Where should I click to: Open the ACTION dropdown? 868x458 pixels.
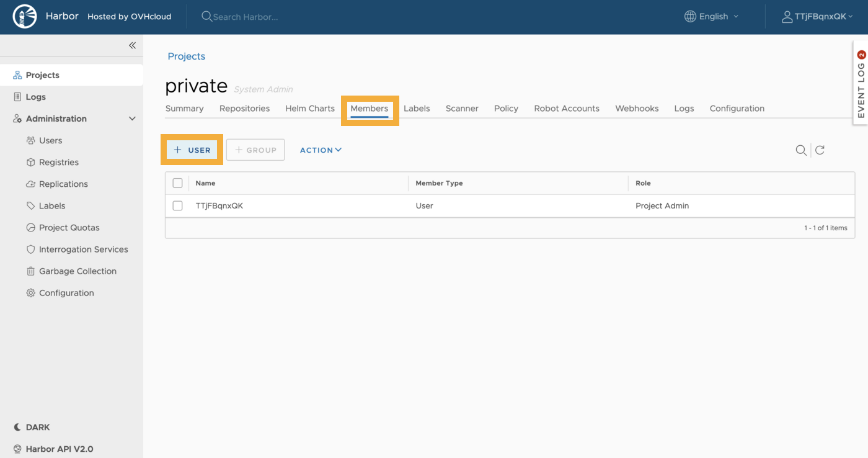click(x=321, y=150)
